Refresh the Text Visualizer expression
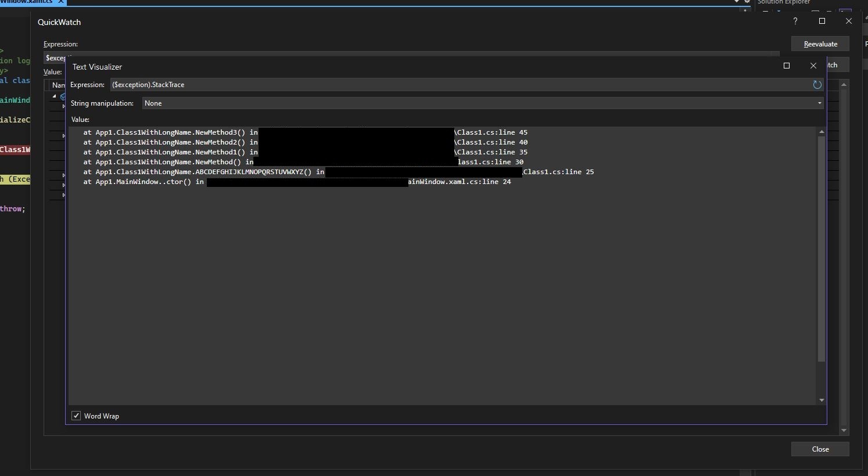This screenshot has width=868, height=476. (x=817, y=85)
